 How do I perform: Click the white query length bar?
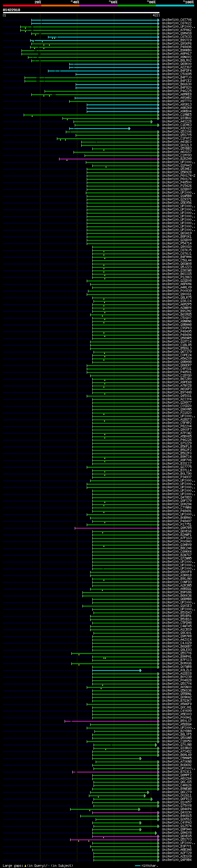coord(81,12)
